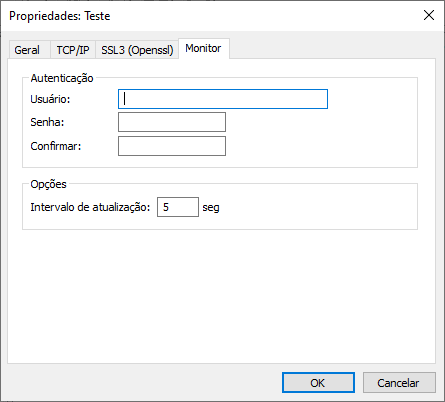Click the Opções group heading

click(x=49, y=184)
